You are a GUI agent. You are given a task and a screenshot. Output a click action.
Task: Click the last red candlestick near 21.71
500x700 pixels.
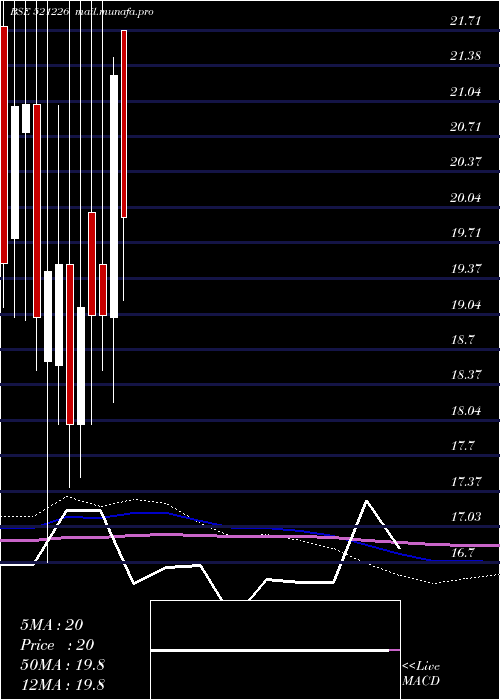pos(125,124)
